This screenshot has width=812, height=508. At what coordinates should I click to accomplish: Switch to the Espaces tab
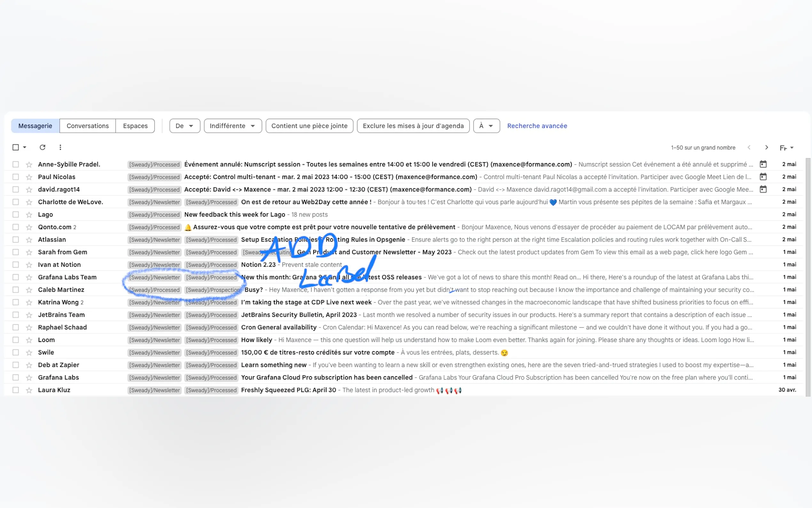tap(135, 126)
